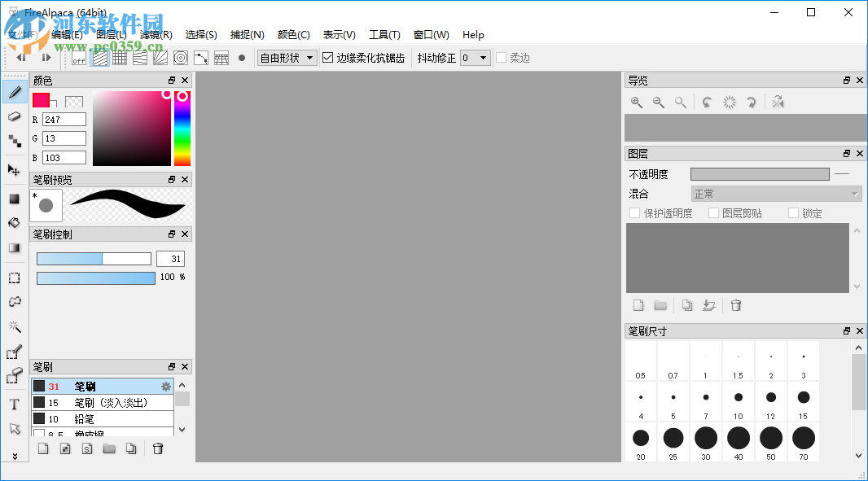Screen dimensions: 868x481
Task: Click the zoom-in icon in the navigator panel
Action: click(x=636, y=102)
